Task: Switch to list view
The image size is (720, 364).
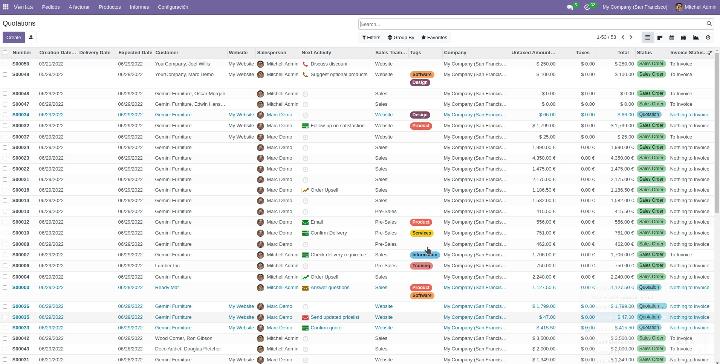Action: click(648, 37)
